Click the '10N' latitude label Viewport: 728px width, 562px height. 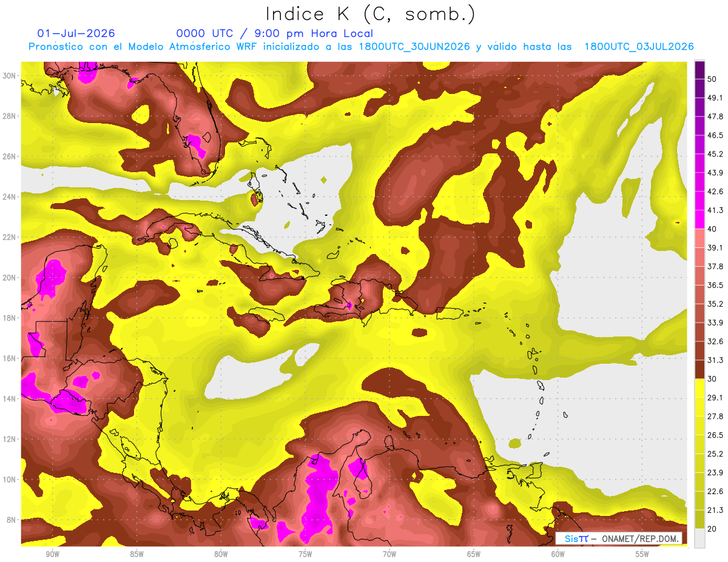pos(9,480)
